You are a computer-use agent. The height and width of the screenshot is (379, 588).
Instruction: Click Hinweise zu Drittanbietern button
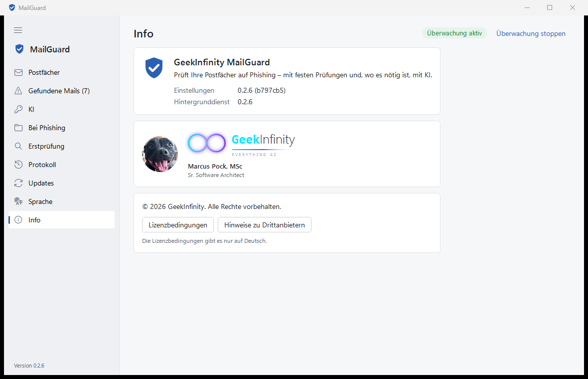265,225
